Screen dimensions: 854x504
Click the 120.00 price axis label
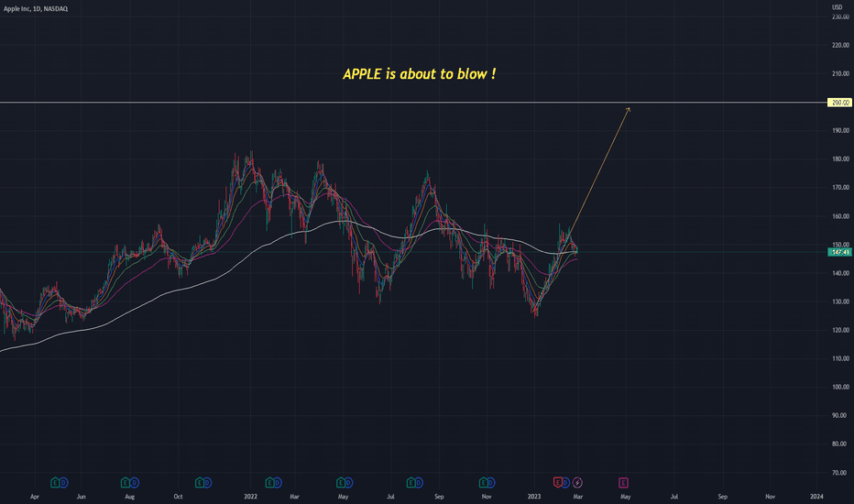pyautogui.click(x=840, y=330)
